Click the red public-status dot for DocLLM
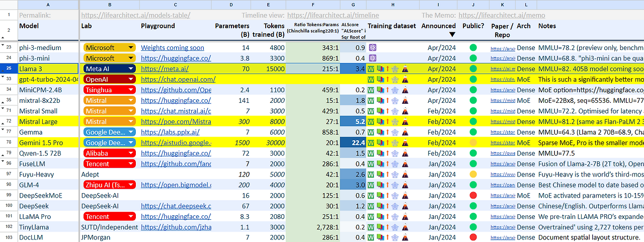644x242 pixels. pyautogui.click(x=473, y=237)
